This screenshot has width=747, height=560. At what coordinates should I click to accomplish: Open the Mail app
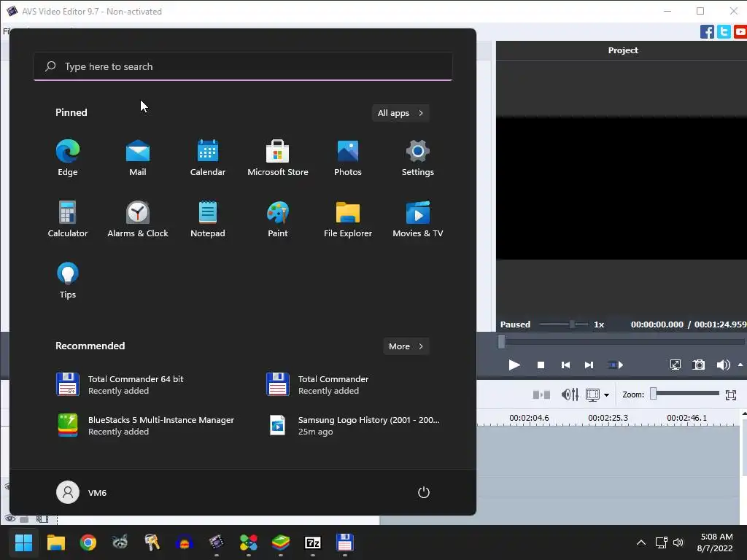pos(138,158)
